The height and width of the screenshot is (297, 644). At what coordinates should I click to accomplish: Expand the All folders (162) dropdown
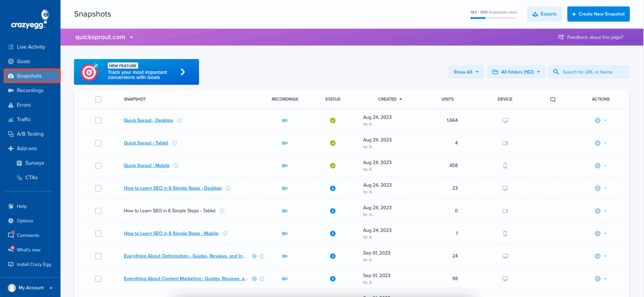(516, 72)
